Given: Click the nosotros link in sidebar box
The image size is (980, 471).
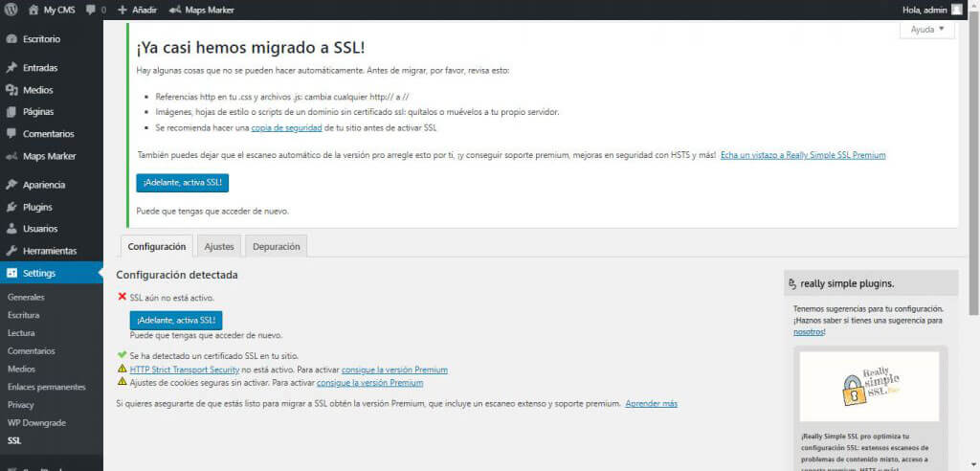Looking at the screenshot, I should pyautogui.click(x=809, y=331).
